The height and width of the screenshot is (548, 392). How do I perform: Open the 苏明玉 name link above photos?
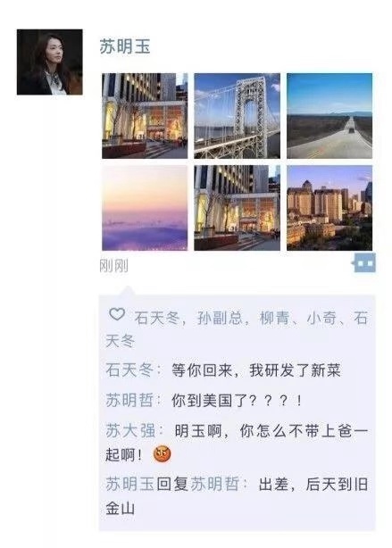125,46
